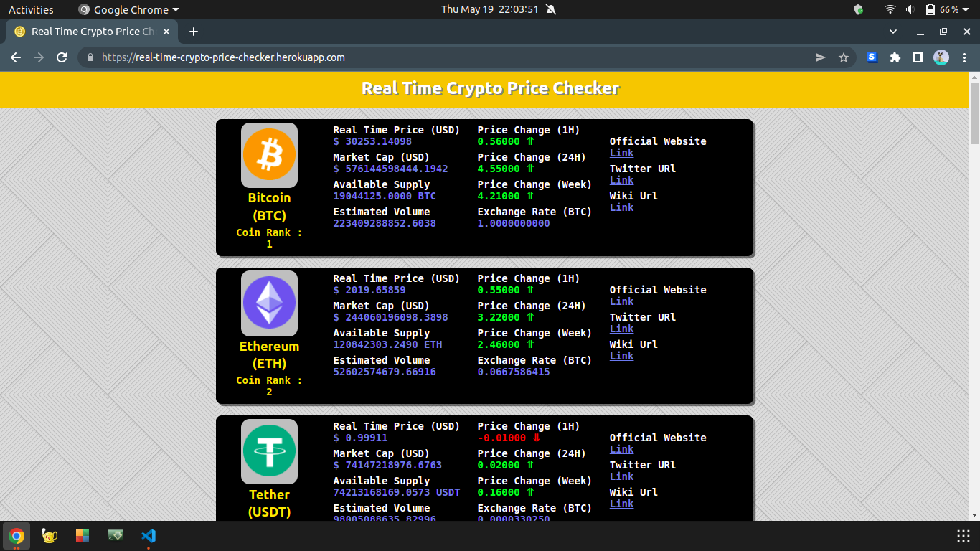Open the shield tray indicator
Image resolution: width=980 pixels, height=551 pixels.
click(x=859, y=9)
